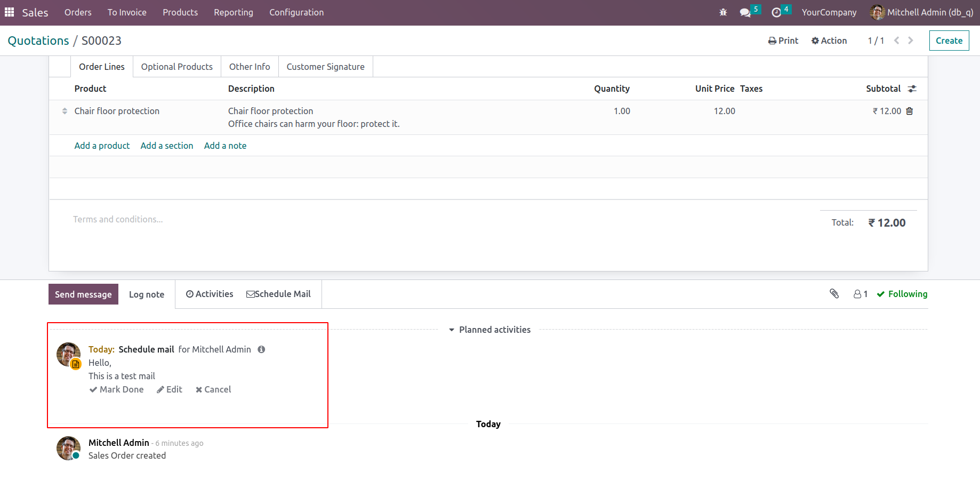Open the attachments paperclip icon
Image resolution: width=980 pixels, height=488 pixels.
pos(834,294)
